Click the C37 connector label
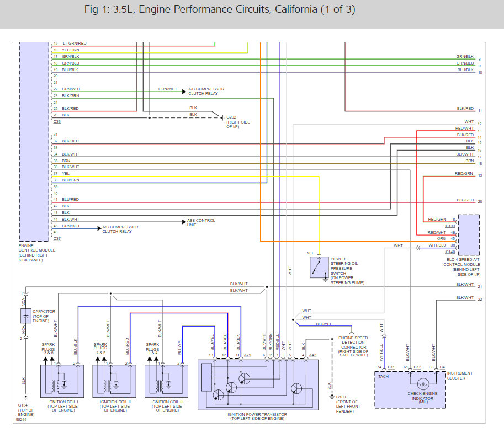 point(57,239)
